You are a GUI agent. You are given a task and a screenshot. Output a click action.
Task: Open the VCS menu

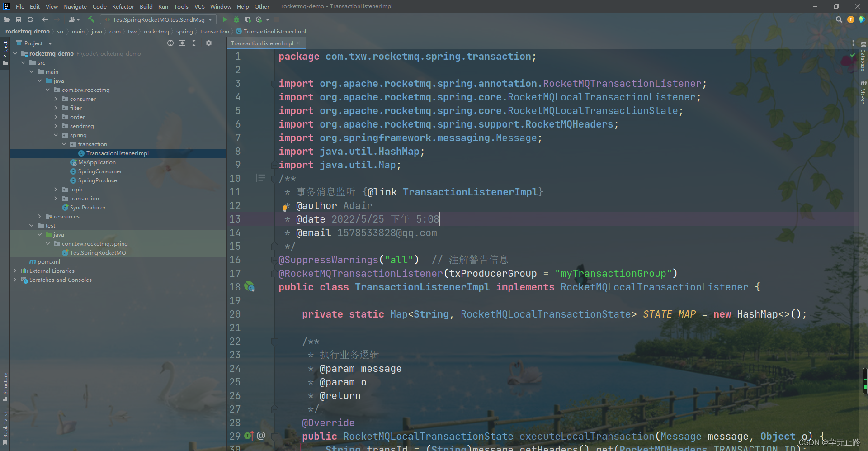[199, 6]
